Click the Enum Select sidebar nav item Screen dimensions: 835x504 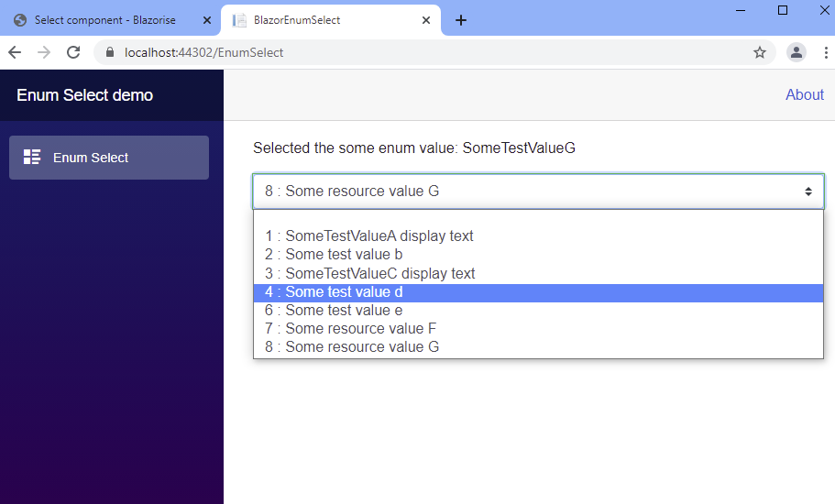point(109,158)
